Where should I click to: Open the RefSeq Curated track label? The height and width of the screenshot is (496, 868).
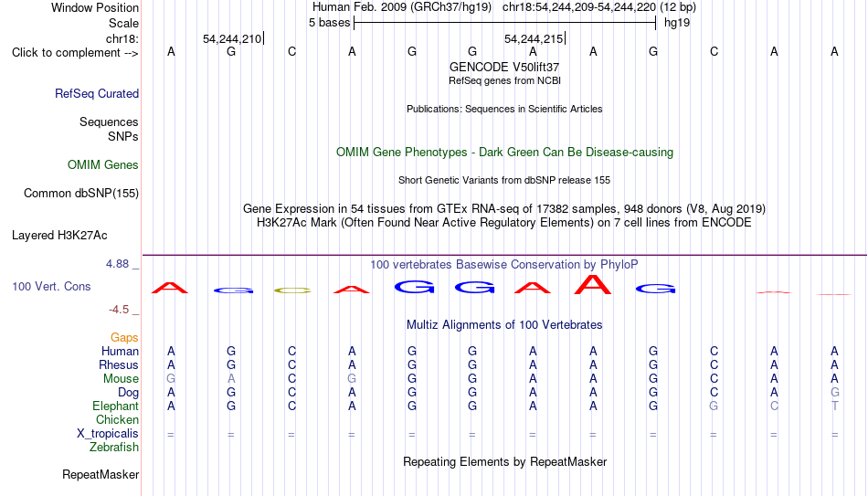[97, 93]
